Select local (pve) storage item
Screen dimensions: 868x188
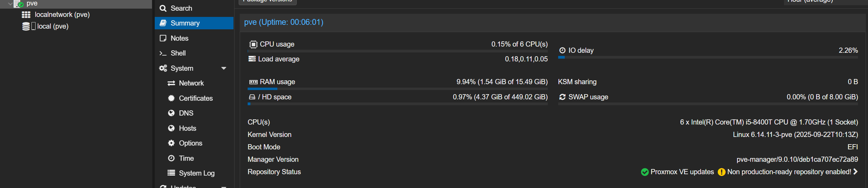click(53, 26)
